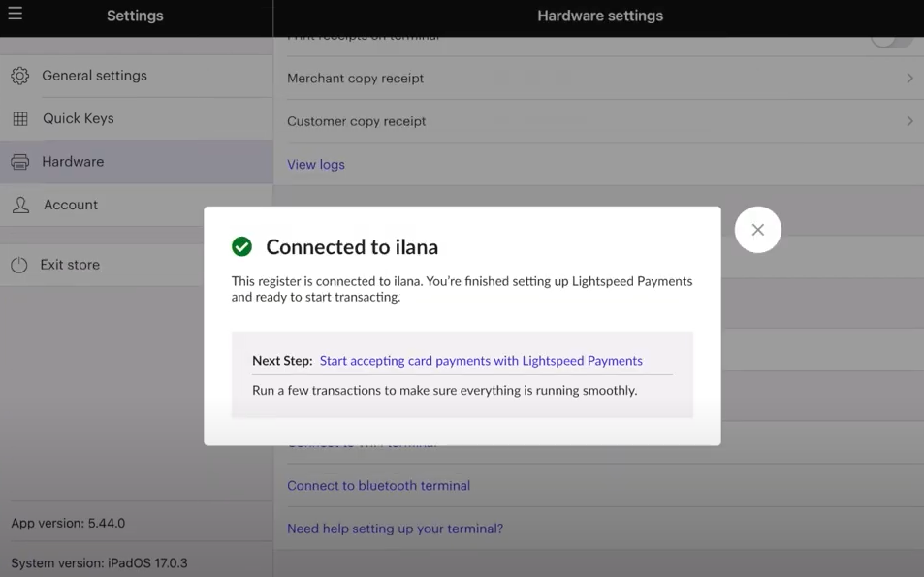The width and height of the screenshot is (924, 577).
Task: Click the Exit store power icon
Action: click(19, 265)
